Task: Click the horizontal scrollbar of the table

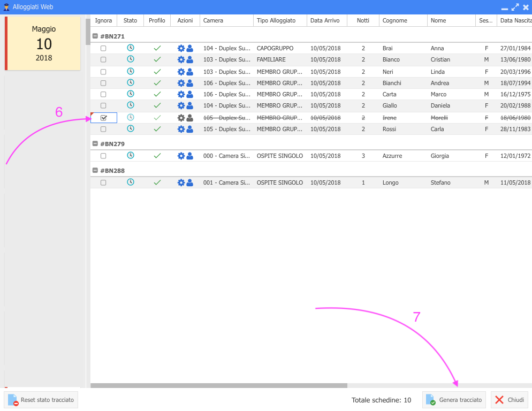Action: coord(219,385)
